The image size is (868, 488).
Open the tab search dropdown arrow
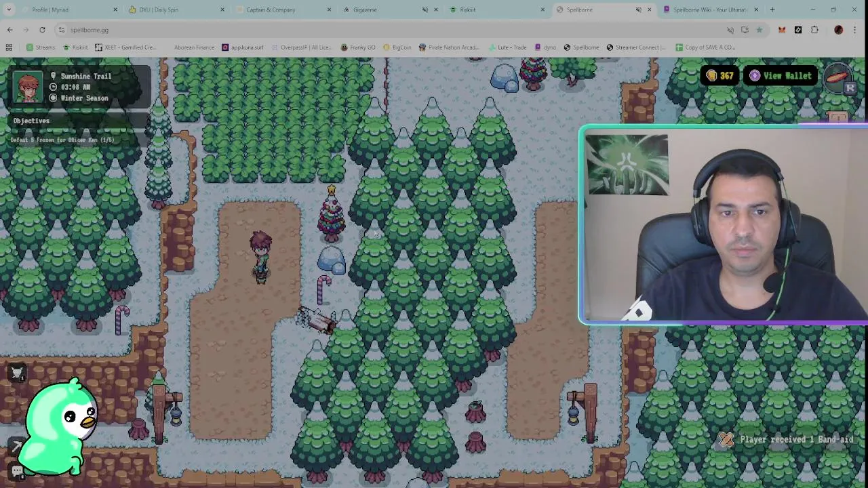8,9
